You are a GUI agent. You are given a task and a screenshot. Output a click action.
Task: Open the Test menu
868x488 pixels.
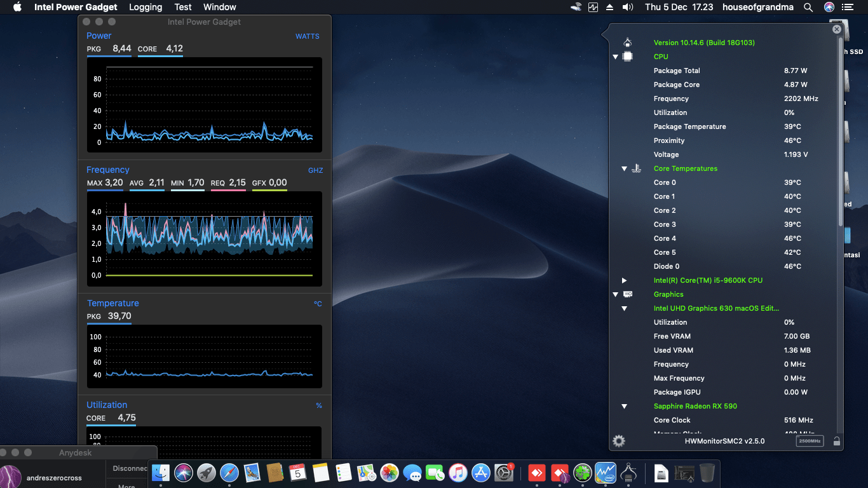pyautogui.click(x=183, y=7)
